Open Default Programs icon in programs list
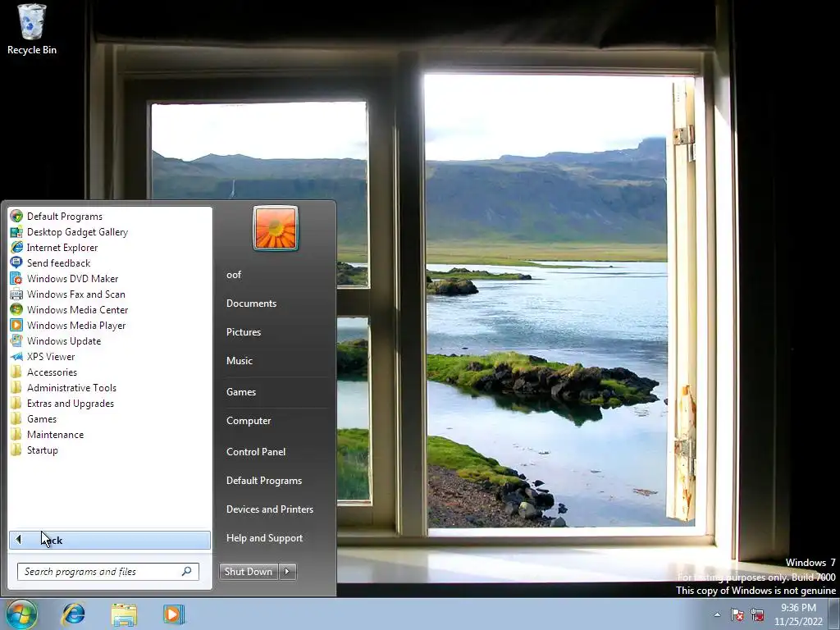840x630 pixels. (x=16, y=217)
